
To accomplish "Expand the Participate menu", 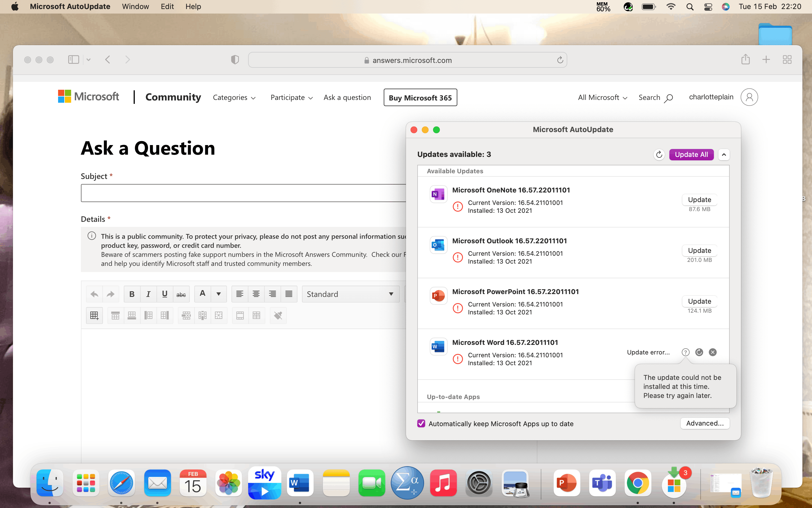I will point(292,97).
